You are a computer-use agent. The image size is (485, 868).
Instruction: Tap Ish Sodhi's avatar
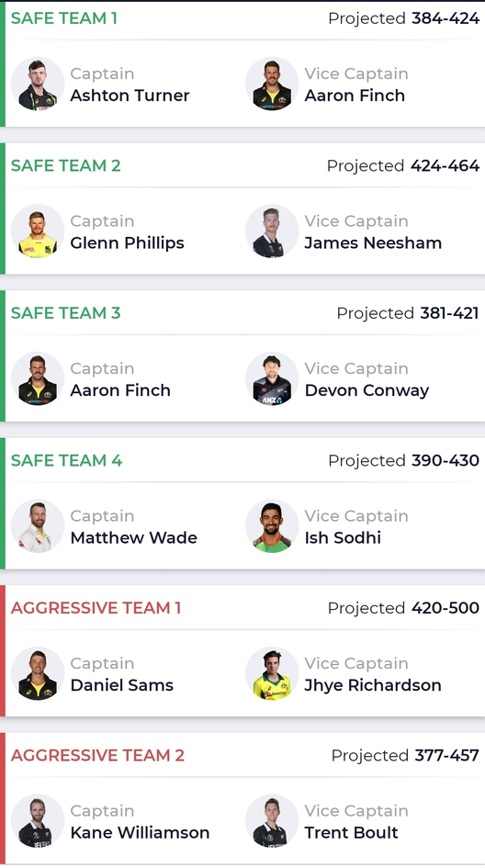click(x=272, y=526)
